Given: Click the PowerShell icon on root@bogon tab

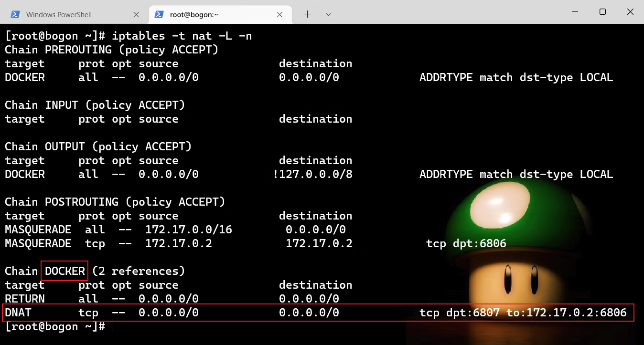Looking at the screenshot, I should [x=159, y=14].
